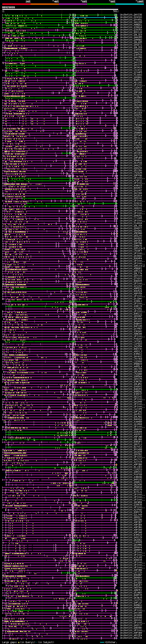The image size is (146, 644).
Task: Select hit UniRef100_Q43414
Action: tap(131, 67)
